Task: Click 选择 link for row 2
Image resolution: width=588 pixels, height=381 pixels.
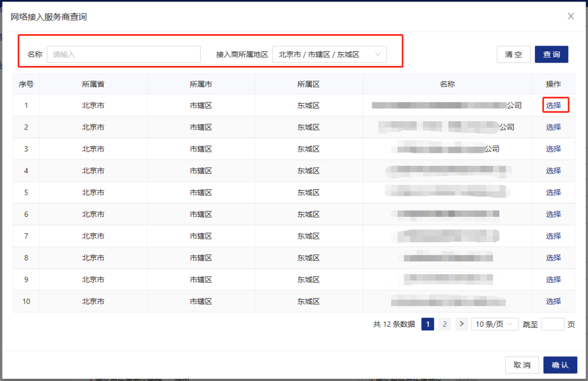Action: [x=553, y=127]
